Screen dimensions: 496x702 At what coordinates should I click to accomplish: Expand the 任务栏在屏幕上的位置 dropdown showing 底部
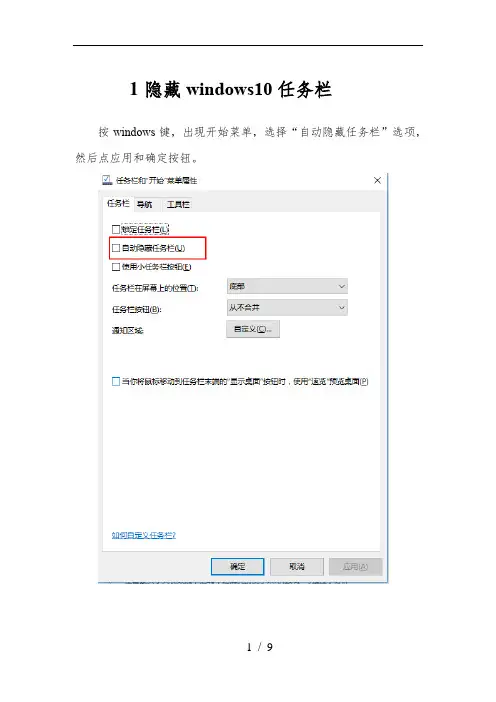coord(287,286)
